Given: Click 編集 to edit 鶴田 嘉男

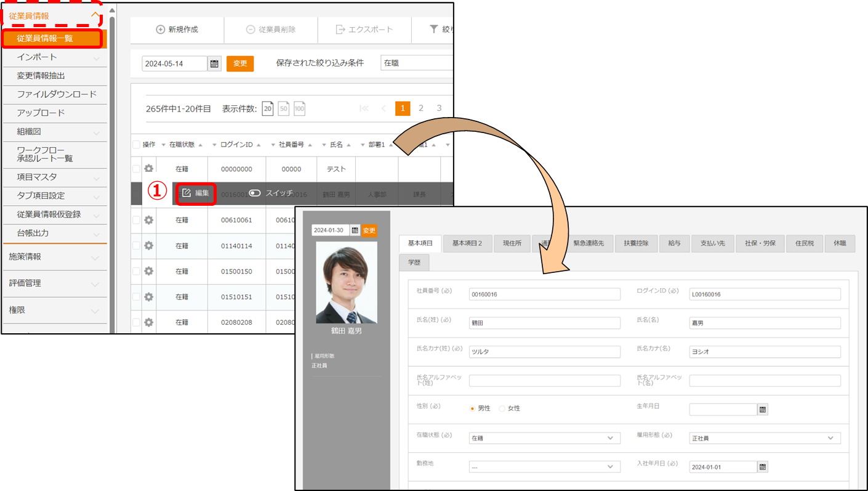Looking at the screenshot, I should pyautogui.click(x=196, y=193).
